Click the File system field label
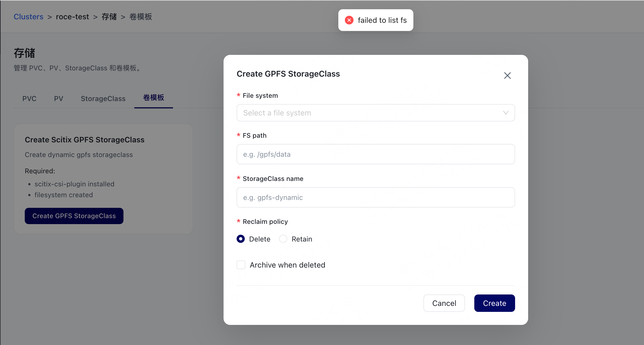Screen dimensions: 644x345 pyautogui.click(x=260, y=96)
